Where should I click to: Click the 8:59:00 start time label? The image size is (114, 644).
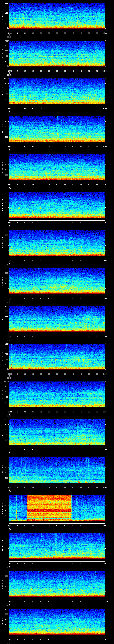9,601
